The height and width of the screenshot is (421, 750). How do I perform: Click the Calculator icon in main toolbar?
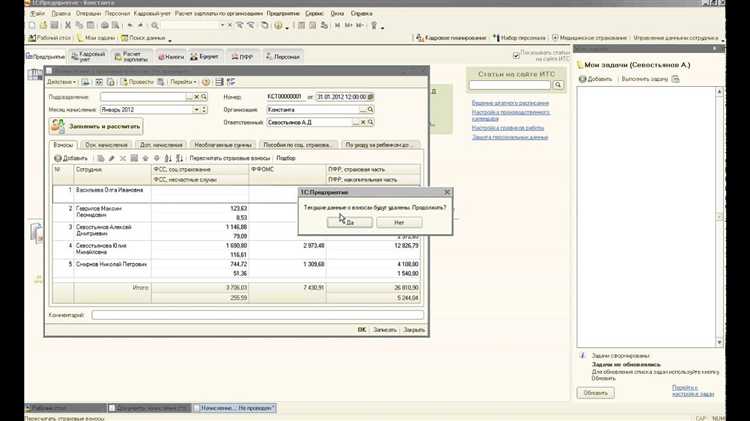(301, 25)
